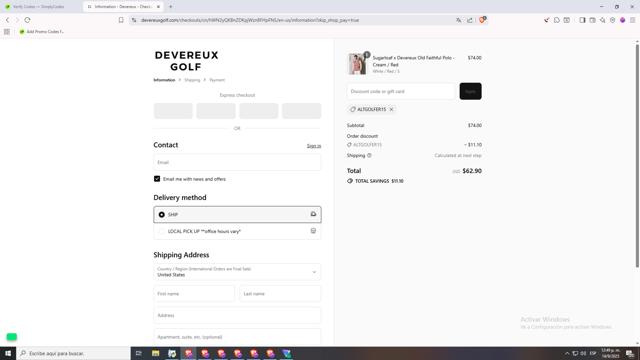
Task: Click the last express checkout button
Action: [x=302, y=111]
